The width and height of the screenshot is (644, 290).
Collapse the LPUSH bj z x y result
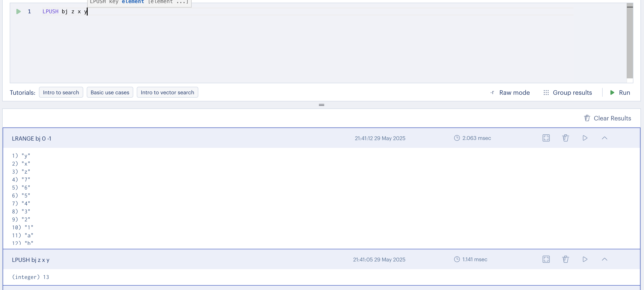(x=604, y=259)
